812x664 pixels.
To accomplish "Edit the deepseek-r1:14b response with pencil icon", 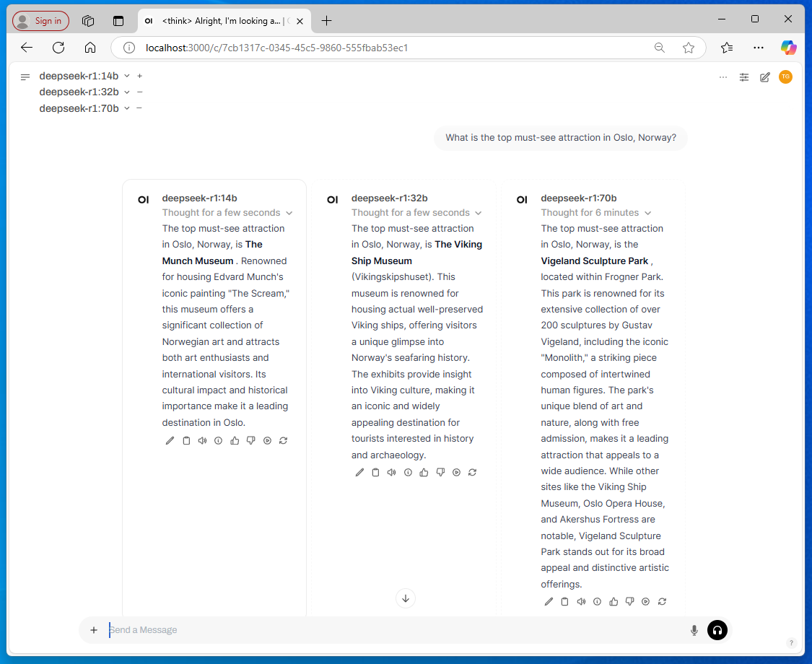I will click(x=170, y=441).
